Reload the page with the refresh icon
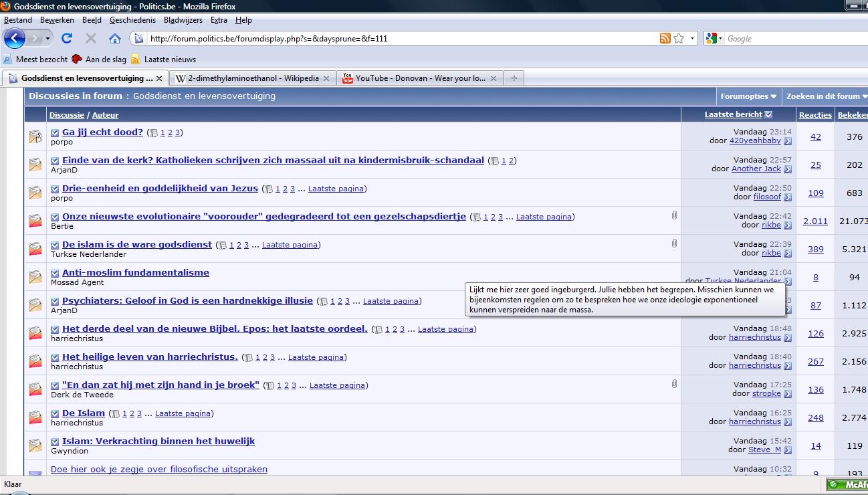The height and width of the screenshot is (495, 868). [x=67, y=38]
